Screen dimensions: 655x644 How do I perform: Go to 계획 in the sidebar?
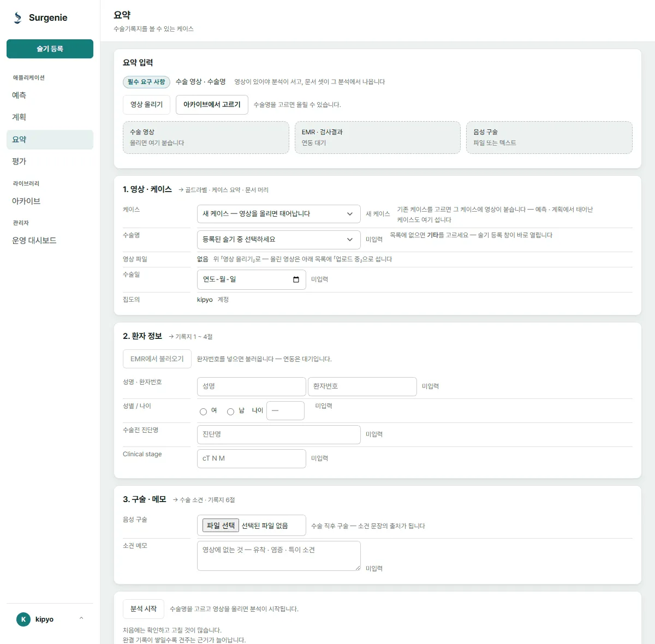point(50,117)
